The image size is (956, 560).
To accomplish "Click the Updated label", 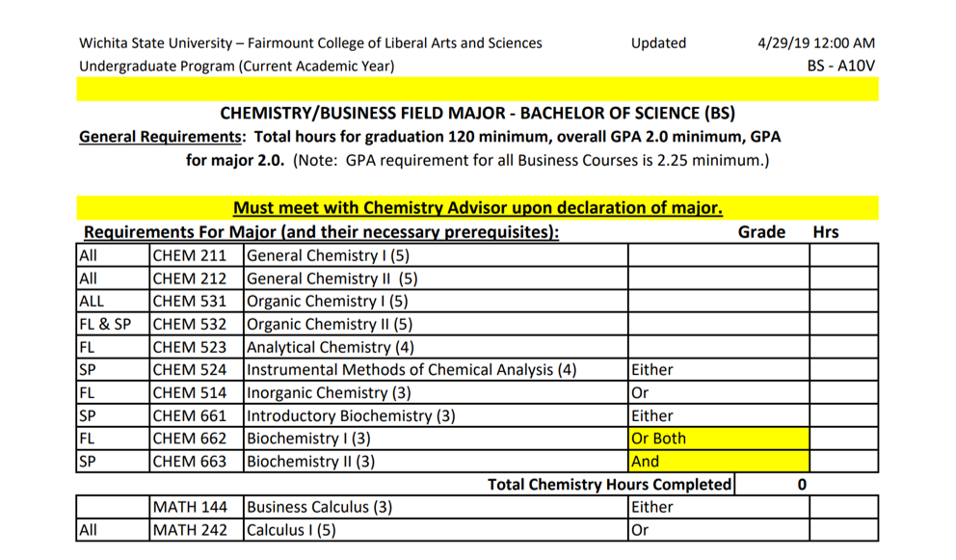I will (x=658, y=43).
